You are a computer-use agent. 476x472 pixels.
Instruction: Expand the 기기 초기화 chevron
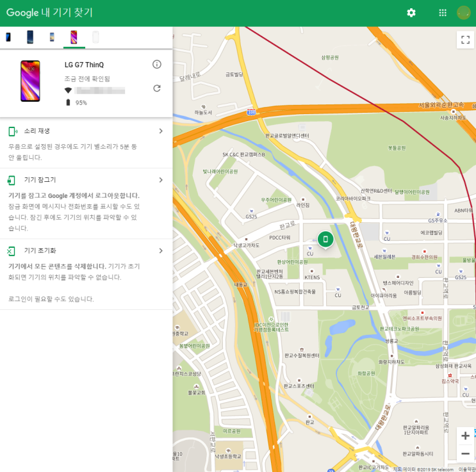(x=161, y=250)
